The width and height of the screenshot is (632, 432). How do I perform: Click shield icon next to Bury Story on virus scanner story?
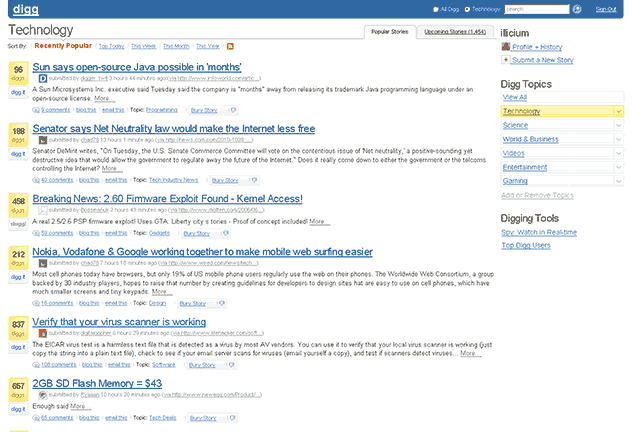[231, 365]
